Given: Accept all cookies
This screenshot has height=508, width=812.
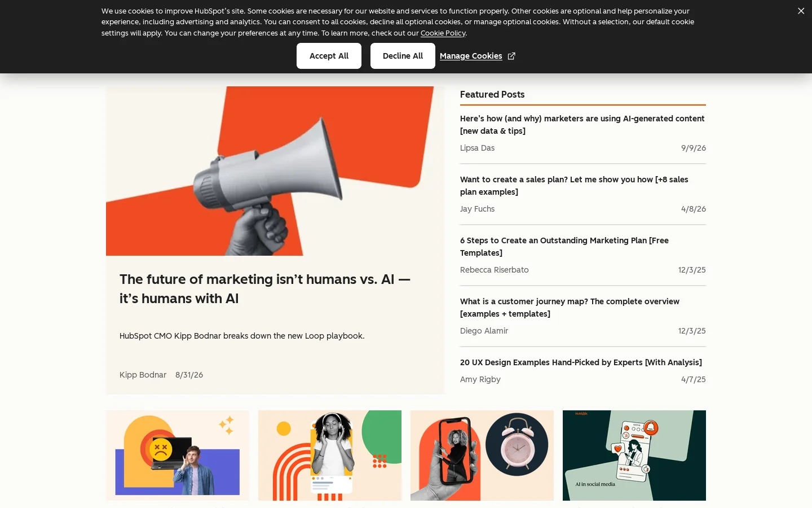Looking at the screenshot, I should [x=329, y=56].
